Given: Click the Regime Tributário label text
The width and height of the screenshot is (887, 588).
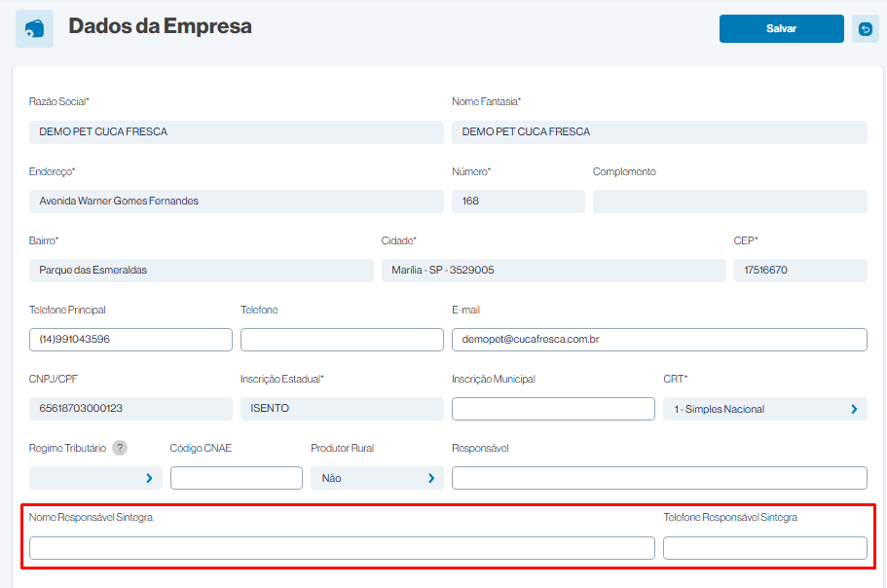Looking at the screenshot, I should click(x=67, y=448).
